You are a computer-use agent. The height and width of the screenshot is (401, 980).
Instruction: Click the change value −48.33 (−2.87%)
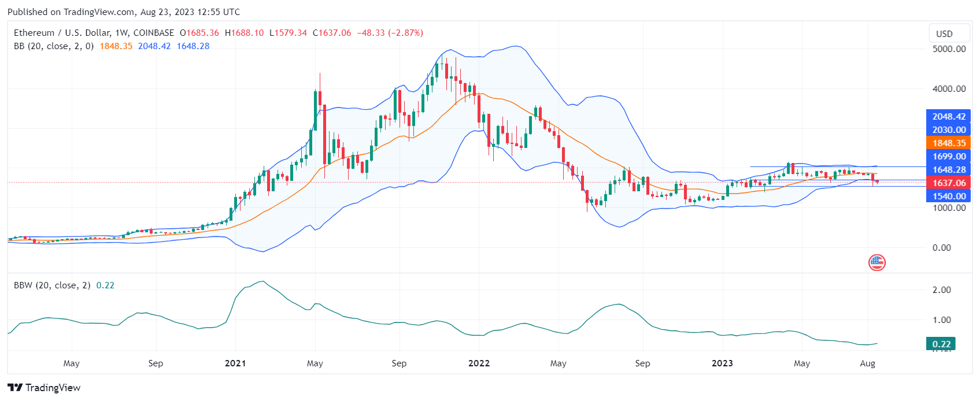tap(390, 33)
